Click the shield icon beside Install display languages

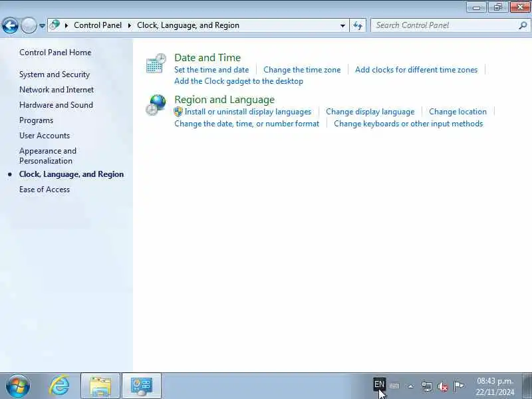[178, 112]
